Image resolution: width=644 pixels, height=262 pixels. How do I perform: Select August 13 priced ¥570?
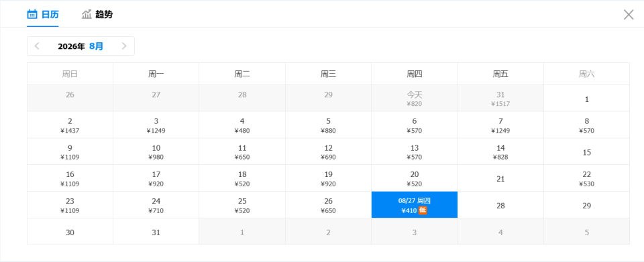(415, 151)
